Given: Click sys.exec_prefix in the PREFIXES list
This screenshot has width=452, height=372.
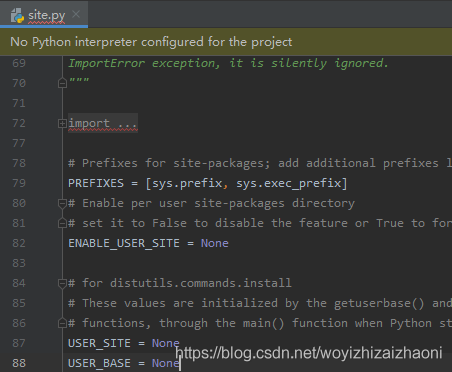Looking at the screenshot, I should coord(289,183).
